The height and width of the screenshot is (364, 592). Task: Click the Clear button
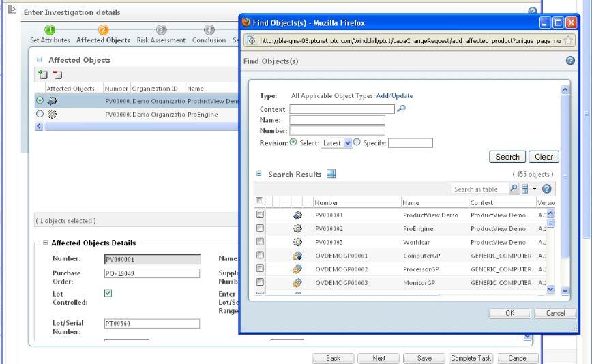click(x=544, y=157)
